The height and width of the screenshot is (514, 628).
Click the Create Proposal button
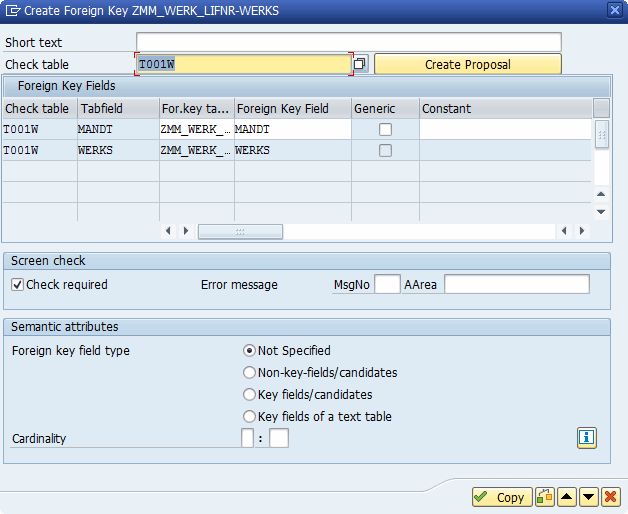point(468,64)
